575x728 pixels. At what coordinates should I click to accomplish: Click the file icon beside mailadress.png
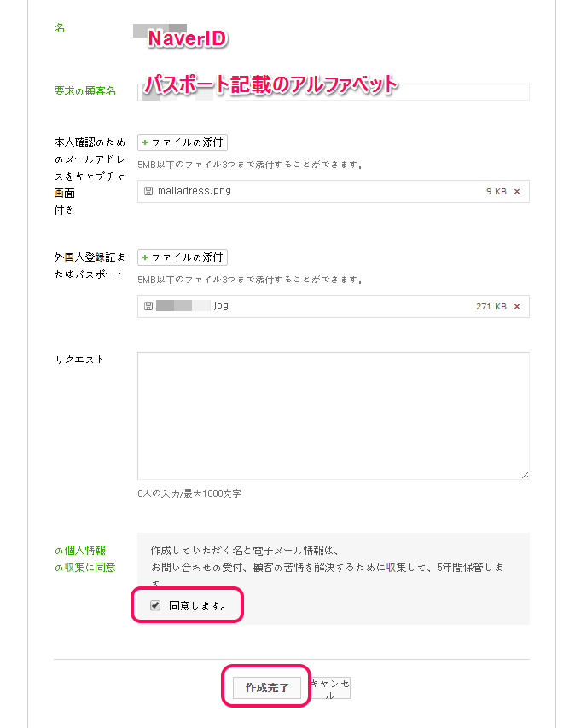148,191
